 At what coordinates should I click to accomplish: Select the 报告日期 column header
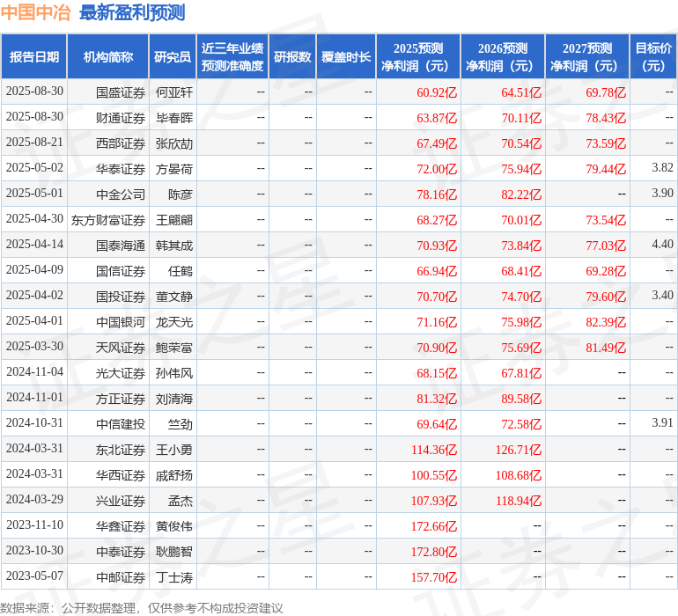click(x=34, y=57)
